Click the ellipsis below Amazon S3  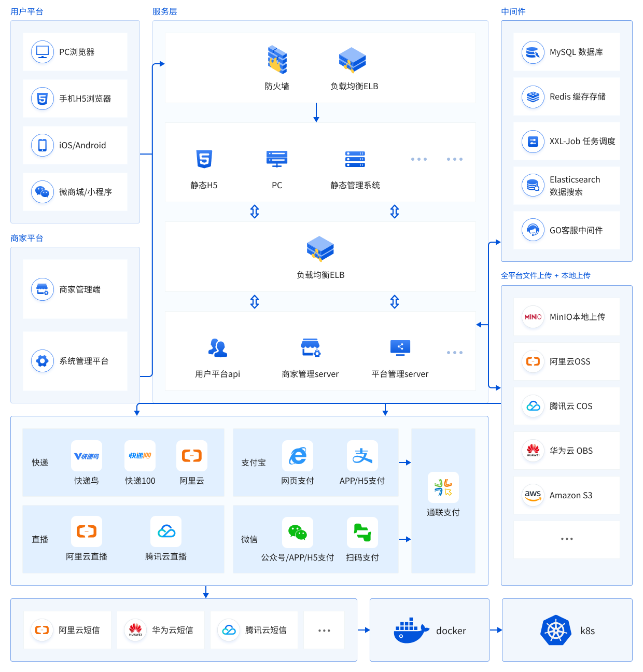pos(566,539)
